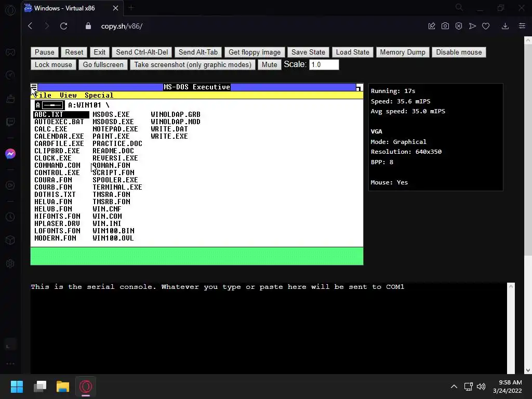Click the Reset button
The image size is (532, 399).
click(x=74, y=52)
